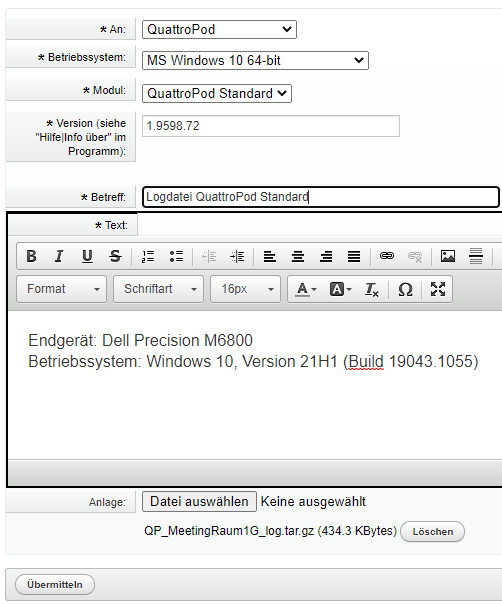Open the Modul dropdown QuattroPod Standard

pyautogui.click(x=217, y=94)
